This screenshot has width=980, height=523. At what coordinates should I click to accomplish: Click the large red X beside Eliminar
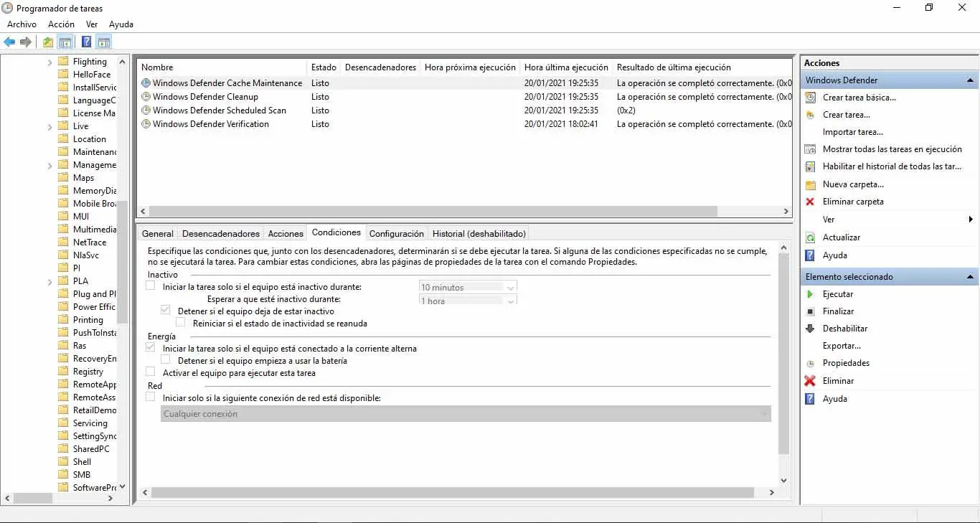tap(810, 381)
